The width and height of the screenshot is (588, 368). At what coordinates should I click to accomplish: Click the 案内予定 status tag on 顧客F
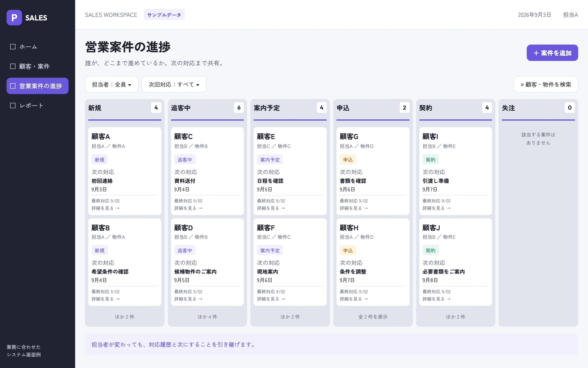pos(270,251)
